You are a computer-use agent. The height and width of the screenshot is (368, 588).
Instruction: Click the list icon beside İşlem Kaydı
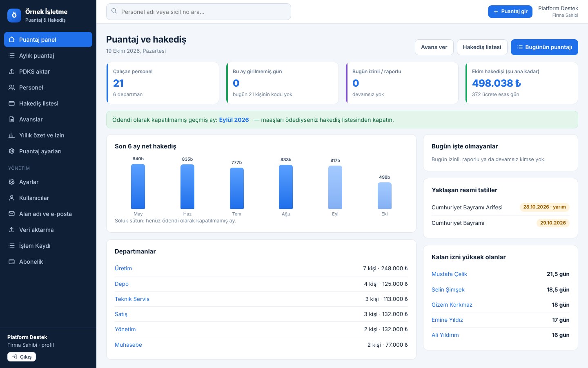click(11, 246)
